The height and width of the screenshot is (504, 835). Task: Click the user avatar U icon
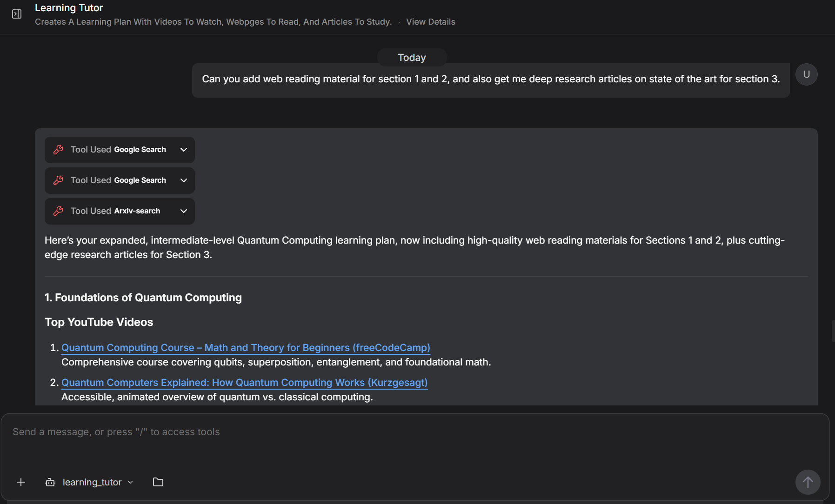pos(806,74)
